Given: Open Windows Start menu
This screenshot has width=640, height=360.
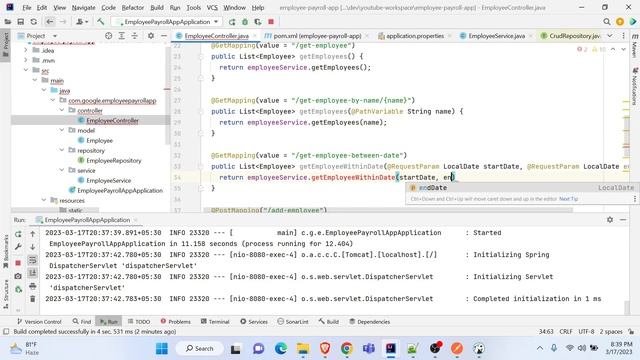Looking at the screenshot, I should pyautogui.click(x=162, y=348).
